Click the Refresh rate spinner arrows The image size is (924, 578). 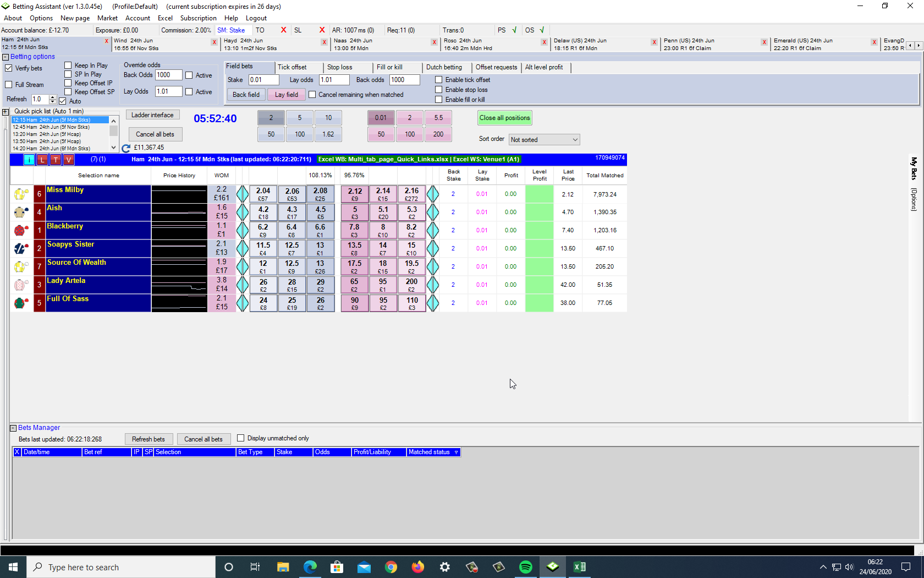point(53,99)
